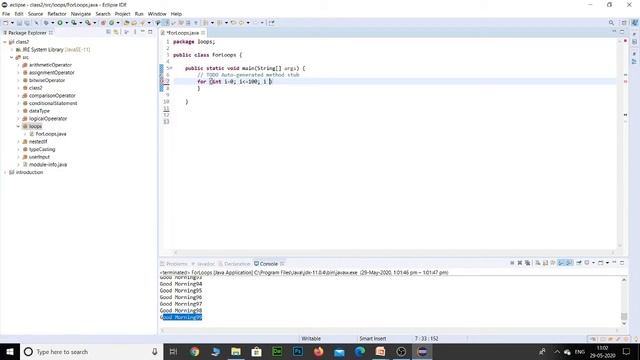Click Display Selected Console icon

[587, 263]
